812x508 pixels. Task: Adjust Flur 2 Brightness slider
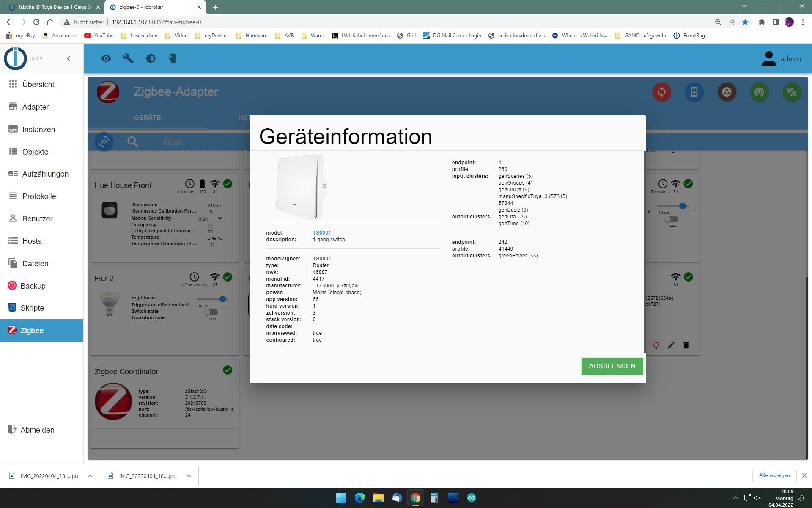pyautogui.click(x=222, y=299)
